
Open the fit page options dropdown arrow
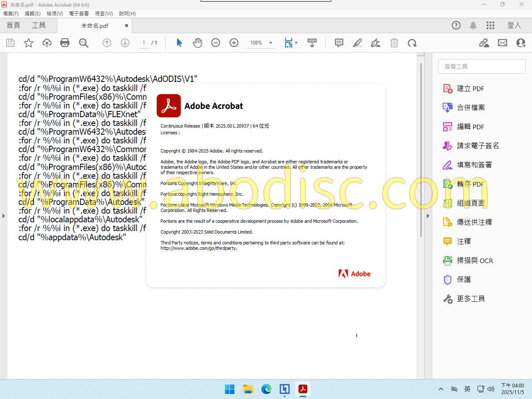296,43
